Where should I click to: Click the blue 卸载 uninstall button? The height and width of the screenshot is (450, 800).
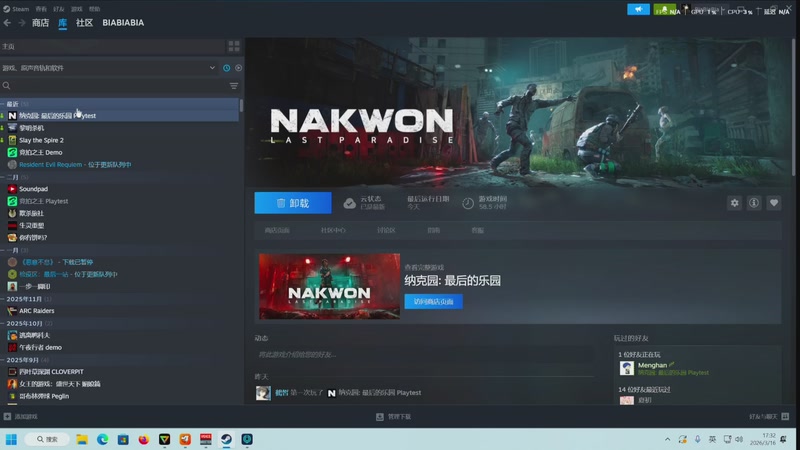coord(293,203)
